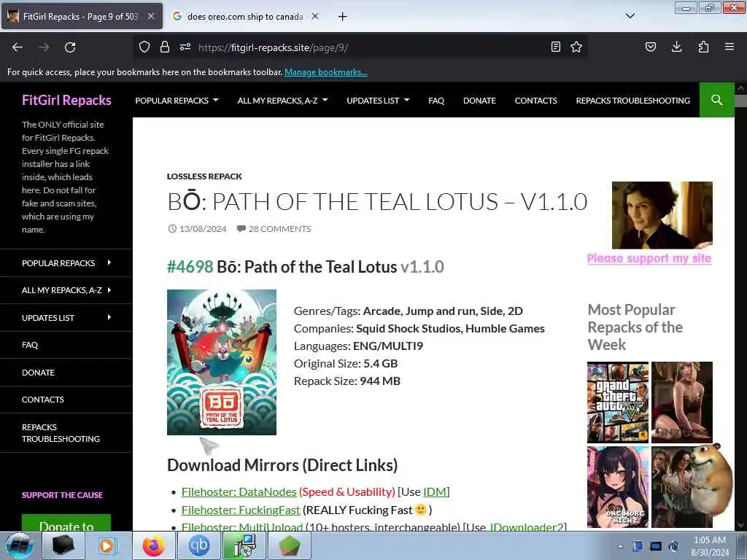Open the Firefox downloads panel
This screenshot has height=560, width=747.
coord(676,47)
